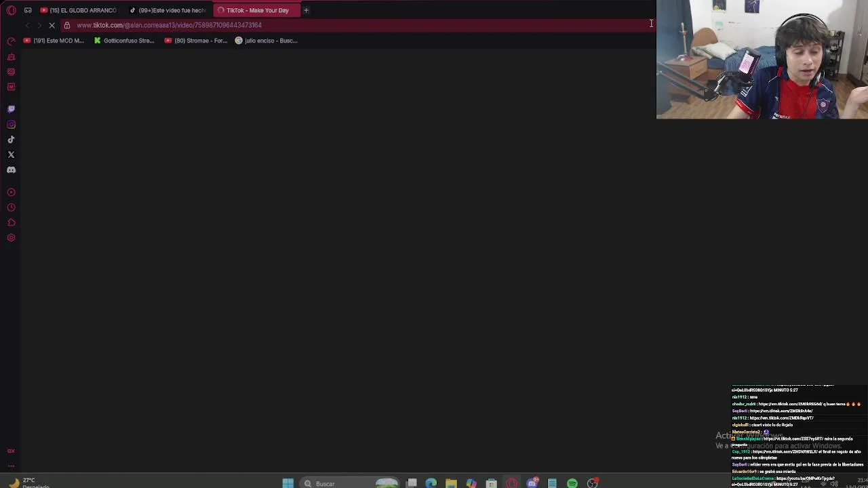868x488 pixels.
Task: Open Microsoft Edge from the taskbar
Action: tap(431, 483)
